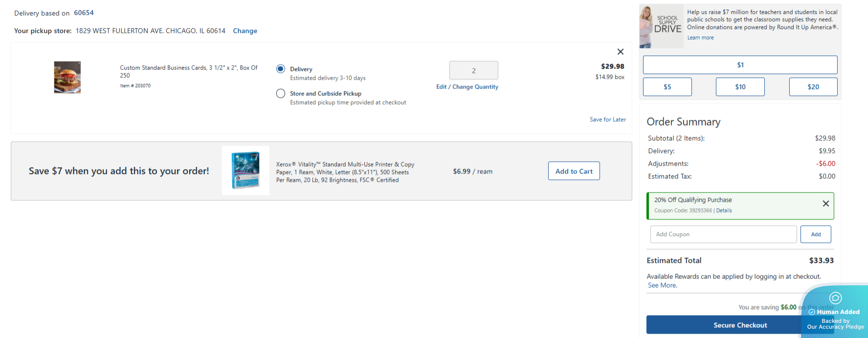Select the Delivery radio option
The width and height of the screenshot is (868, 338).
pyautogui.click(x=281, y=69)
